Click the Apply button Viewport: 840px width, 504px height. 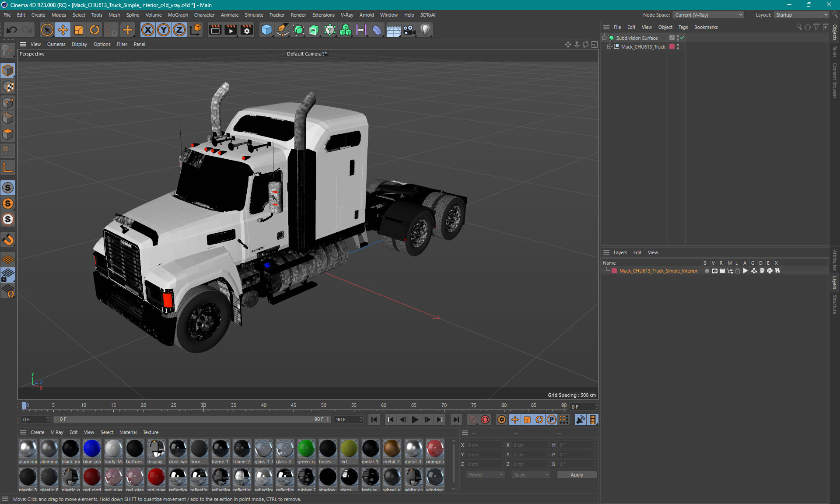[577, 475]
